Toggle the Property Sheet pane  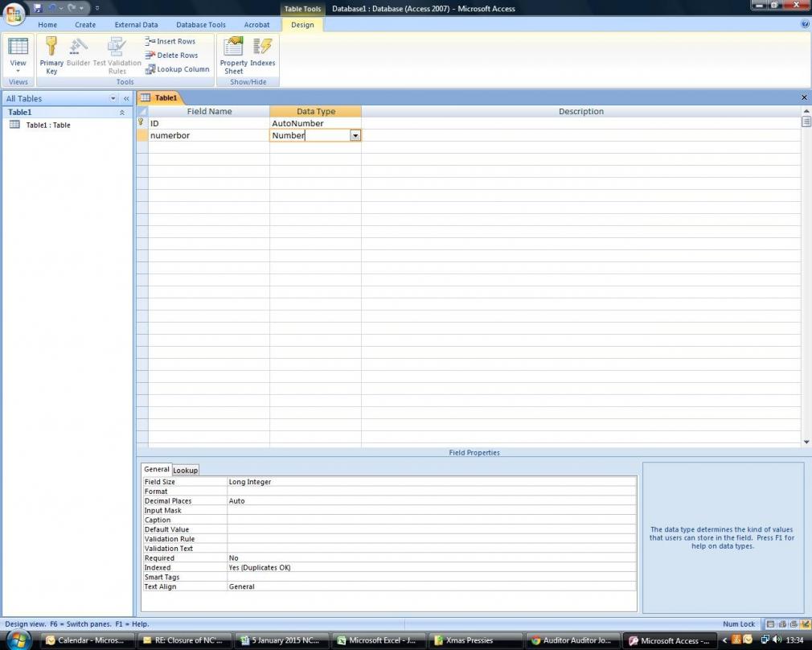(234, 56)
